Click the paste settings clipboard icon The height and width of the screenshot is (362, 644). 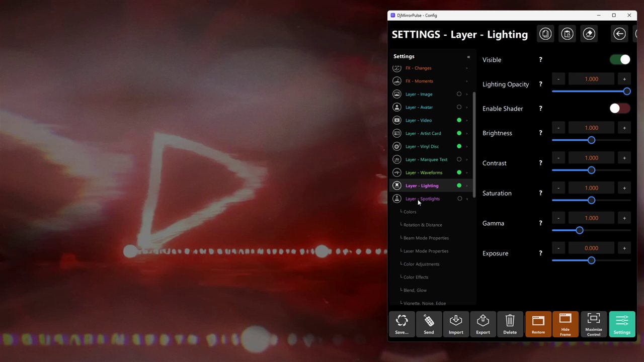click(x=567, y=34)
